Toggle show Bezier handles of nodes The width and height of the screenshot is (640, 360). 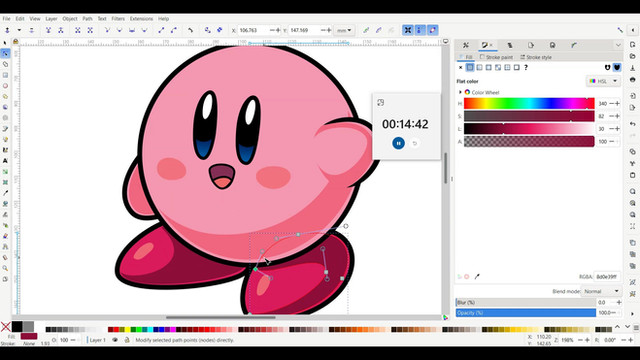420,30
